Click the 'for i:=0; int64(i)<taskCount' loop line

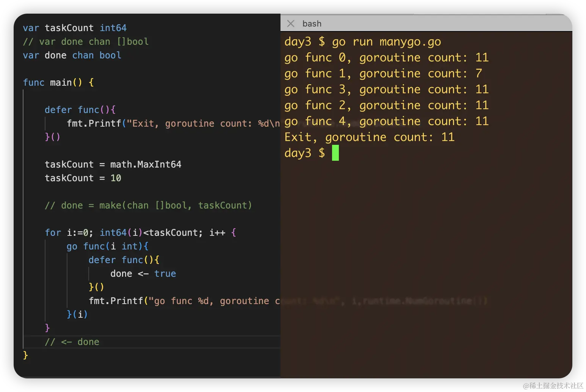[140, 233]
